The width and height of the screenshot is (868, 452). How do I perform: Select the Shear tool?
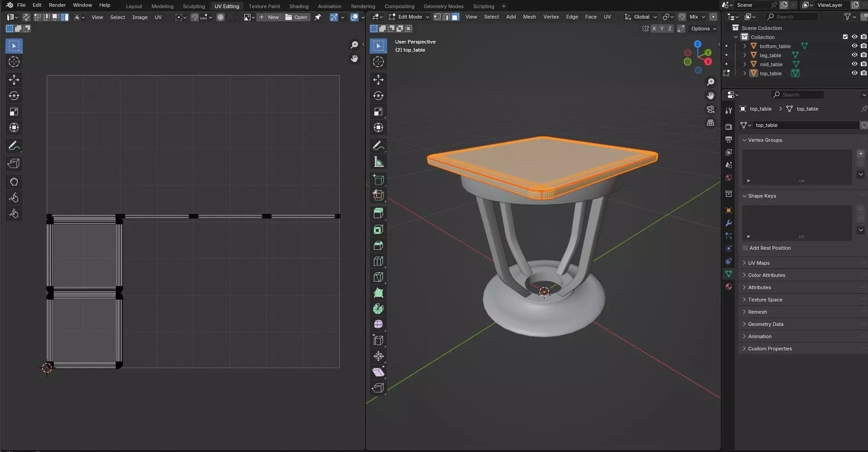pos(378,372)
